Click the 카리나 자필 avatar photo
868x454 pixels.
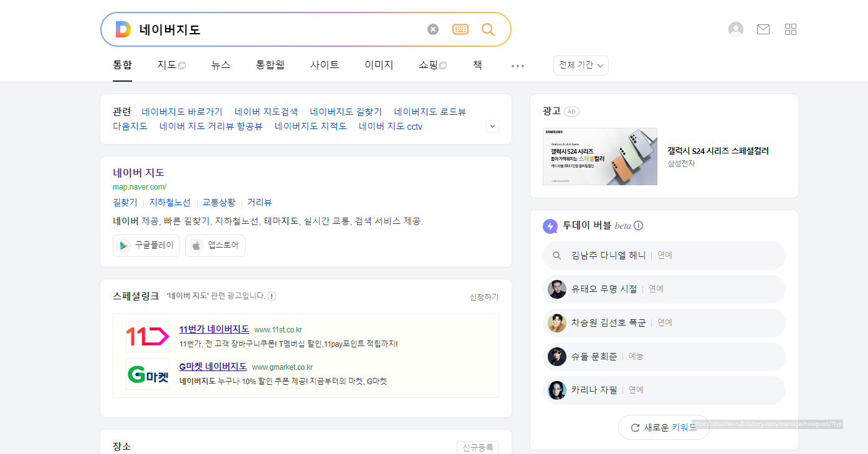(557, 390)
